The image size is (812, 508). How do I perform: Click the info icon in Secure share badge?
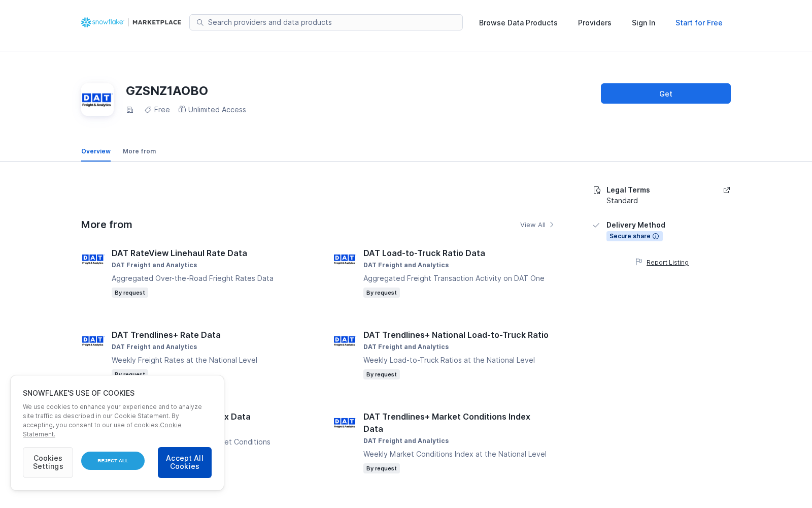point(656,236)
